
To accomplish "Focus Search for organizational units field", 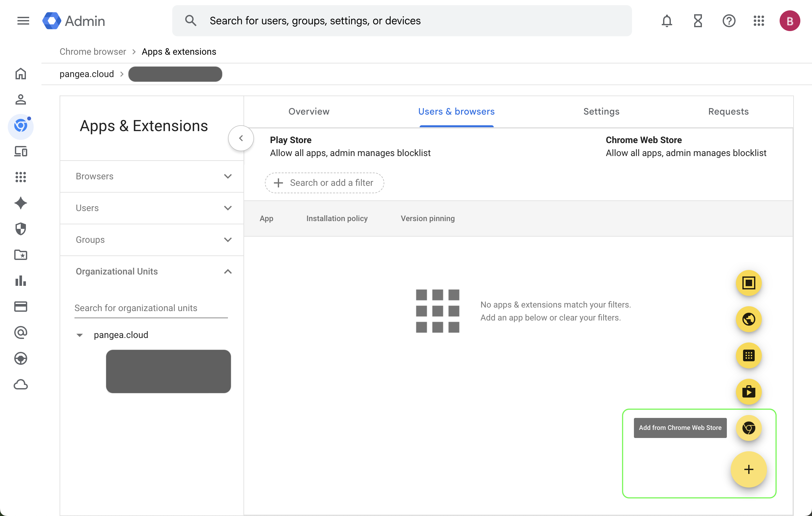I will (151, 308).
